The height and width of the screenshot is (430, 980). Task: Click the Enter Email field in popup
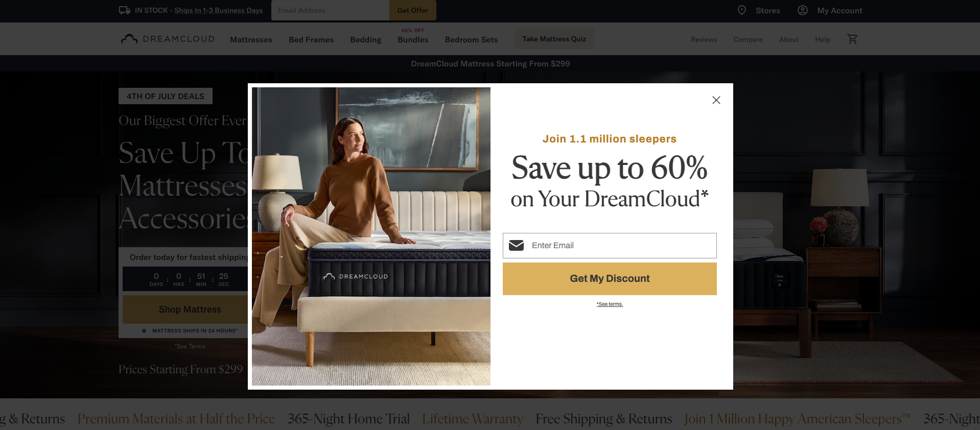(610, 246)
